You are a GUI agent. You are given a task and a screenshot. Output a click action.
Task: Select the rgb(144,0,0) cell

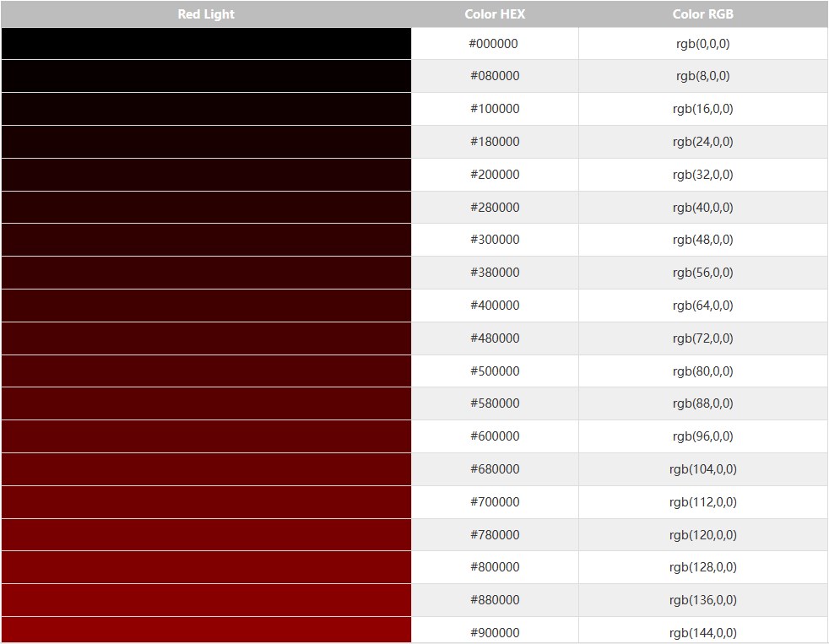tap(703, 630)
